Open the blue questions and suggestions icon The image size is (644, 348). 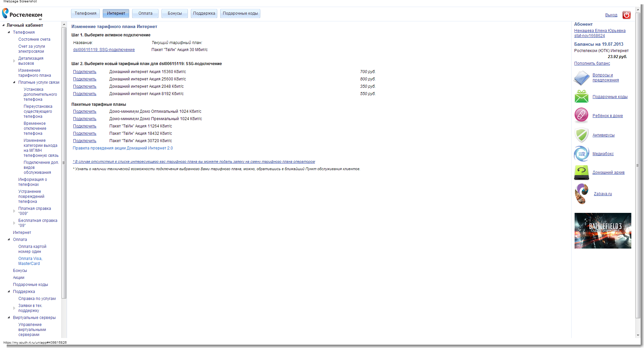(x=582, y=78)
